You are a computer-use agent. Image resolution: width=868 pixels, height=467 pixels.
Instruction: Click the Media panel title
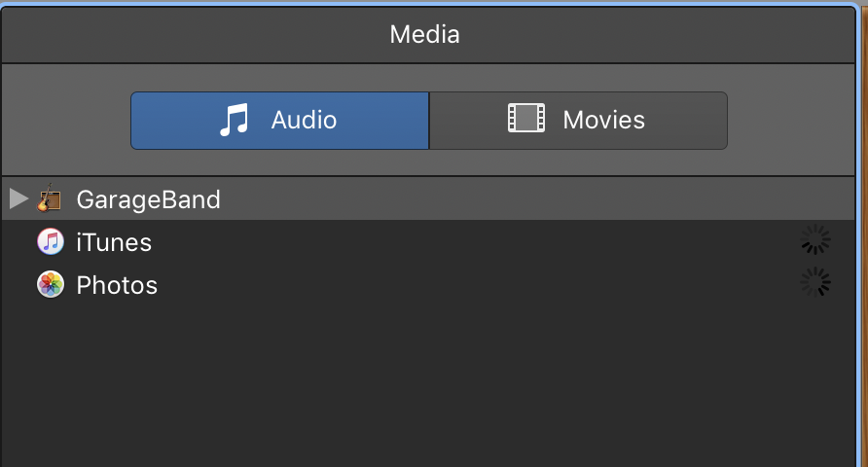click(x=424, y=35)
